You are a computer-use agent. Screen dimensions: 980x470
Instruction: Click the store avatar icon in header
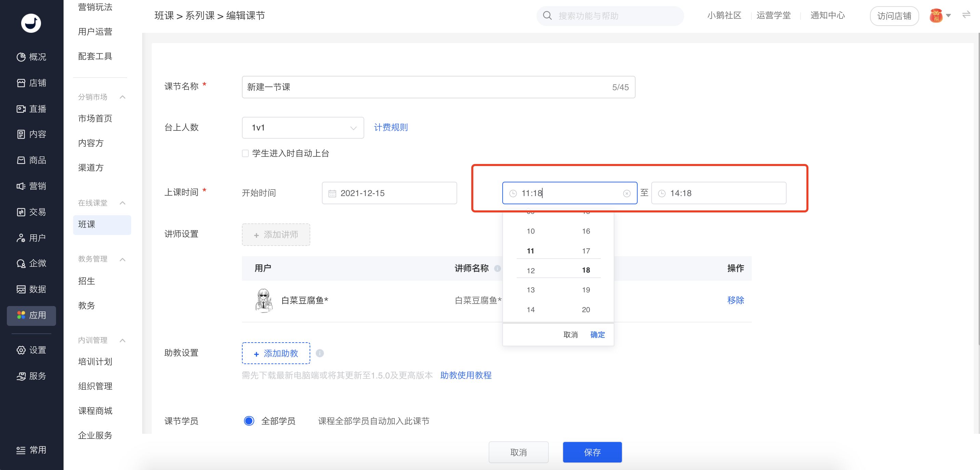(936, 16)
